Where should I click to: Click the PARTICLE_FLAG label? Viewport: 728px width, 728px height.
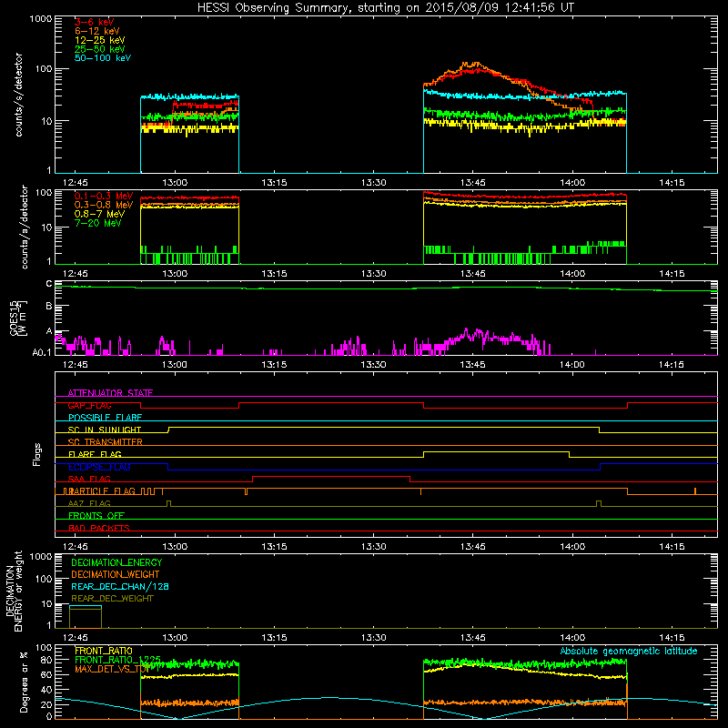pyautogui.click(x=101, y=490)
